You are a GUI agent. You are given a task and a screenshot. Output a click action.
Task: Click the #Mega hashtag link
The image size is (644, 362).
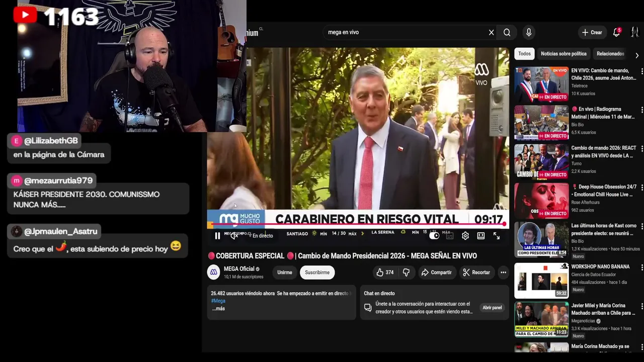218,301
